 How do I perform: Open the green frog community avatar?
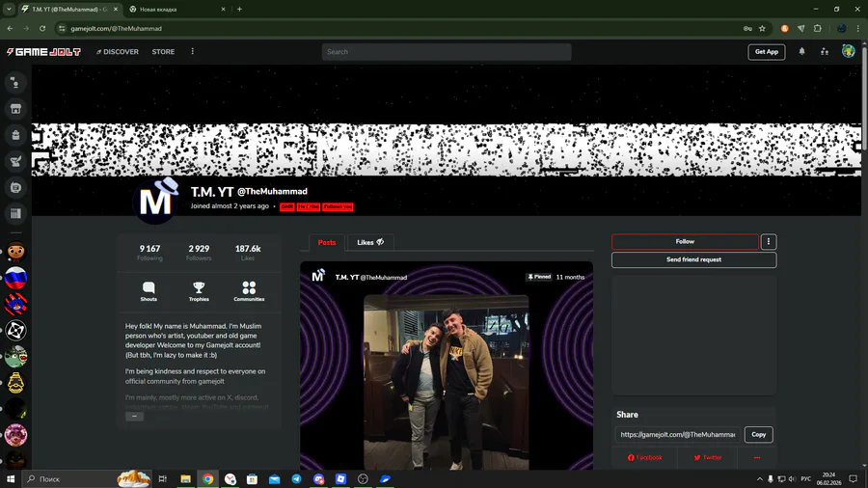15,356
